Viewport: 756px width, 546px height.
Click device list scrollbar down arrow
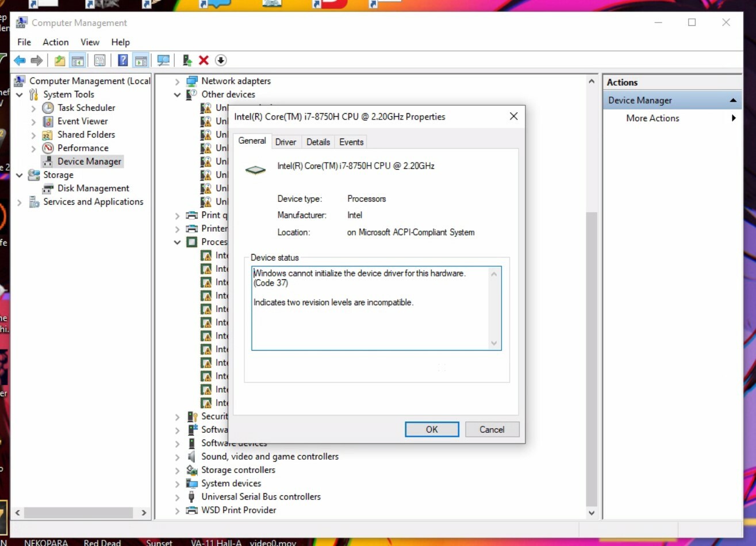(592, 513)
